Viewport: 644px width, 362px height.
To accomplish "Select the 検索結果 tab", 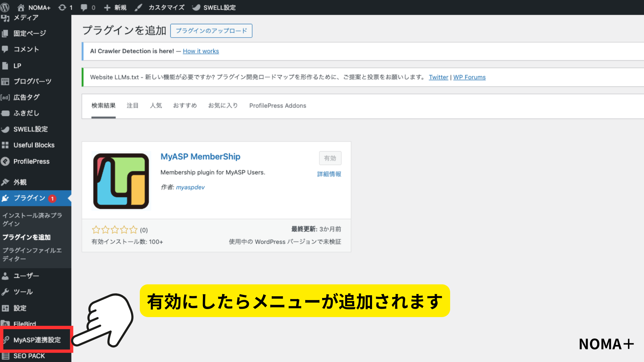I will click(x=103, y=106).
